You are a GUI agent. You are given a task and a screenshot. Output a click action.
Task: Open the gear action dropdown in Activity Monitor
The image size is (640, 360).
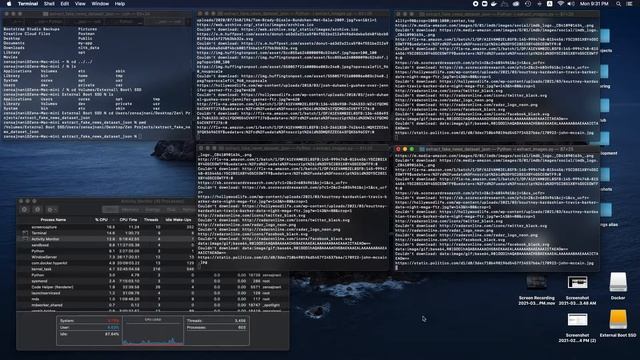52,209
